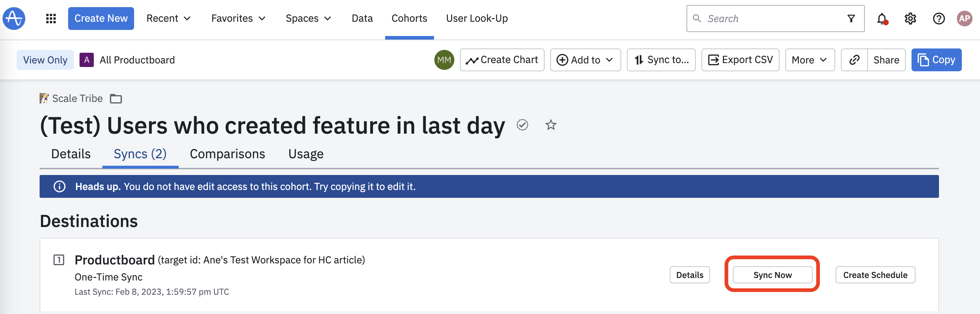Viewport: 980px width, 314px height.
Task: Click the purple A project icon
Action: tap(87, 60)
